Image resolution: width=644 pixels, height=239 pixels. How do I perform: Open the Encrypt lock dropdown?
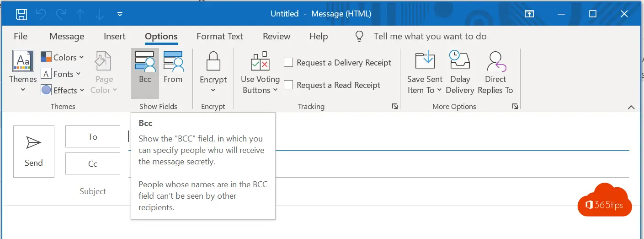213,72
